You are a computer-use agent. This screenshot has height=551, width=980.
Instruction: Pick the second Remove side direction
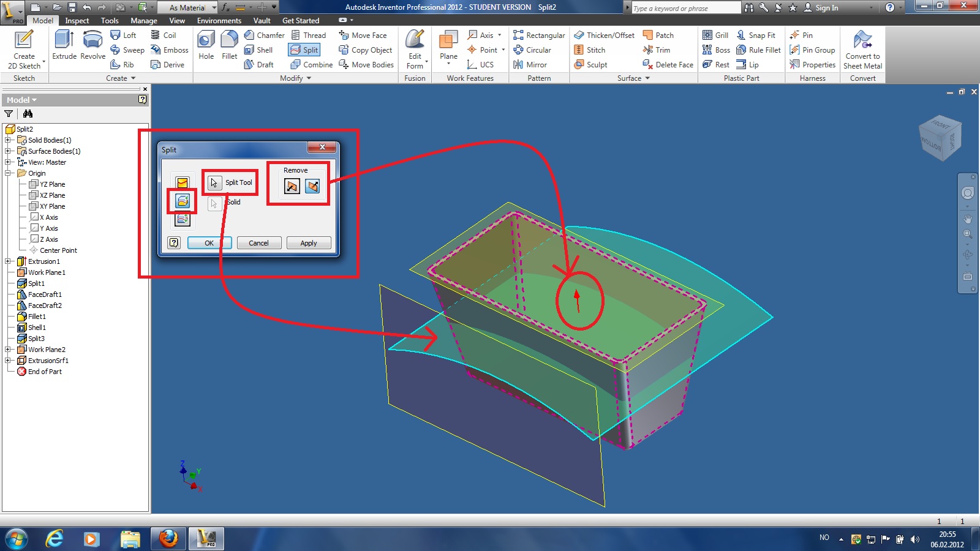[312, 186]
